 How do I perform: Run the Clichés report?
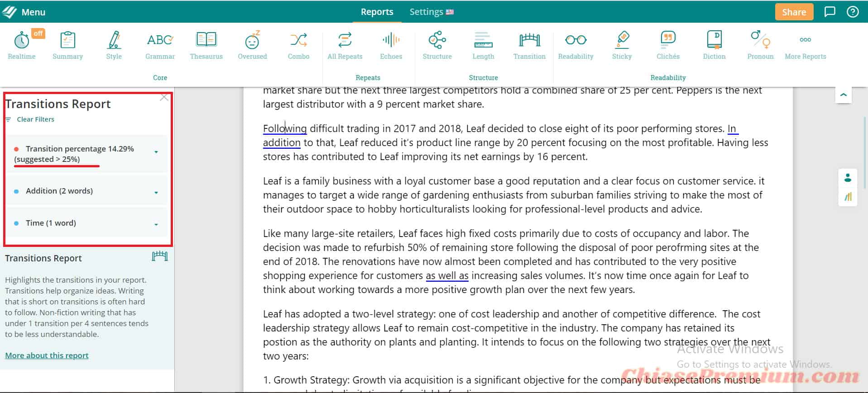(x=668, y=45)
